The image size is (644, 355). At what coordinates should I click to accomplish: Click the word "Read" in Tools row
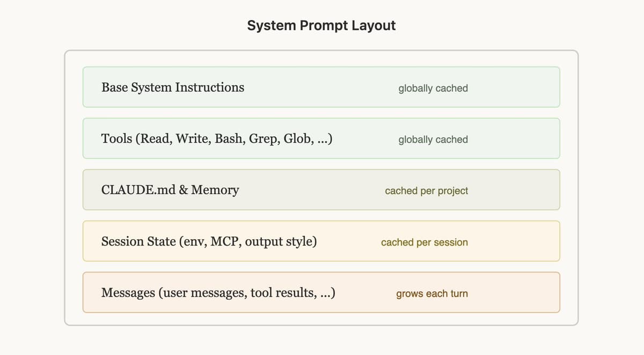tap(155, 139)
